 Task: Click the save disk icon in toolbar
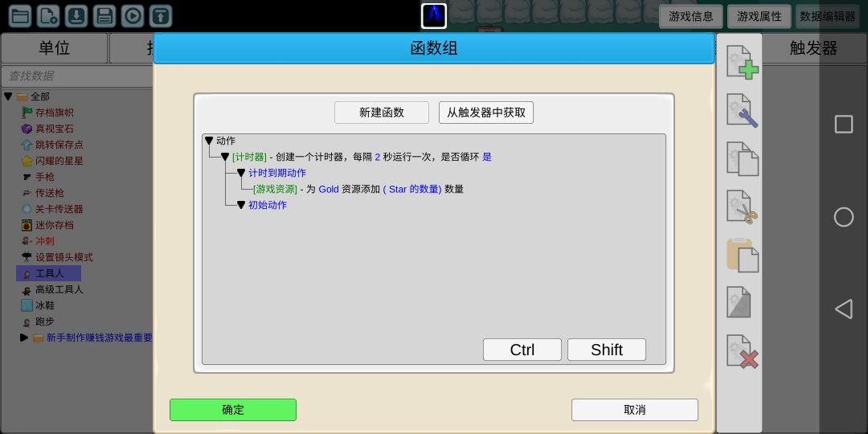[x=104, y=16]
